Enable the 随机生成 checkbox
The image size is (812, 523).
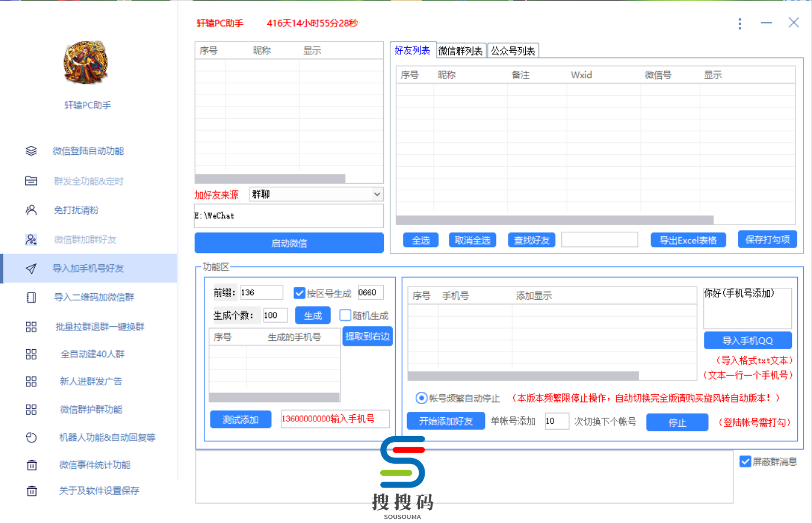(345, 316)
